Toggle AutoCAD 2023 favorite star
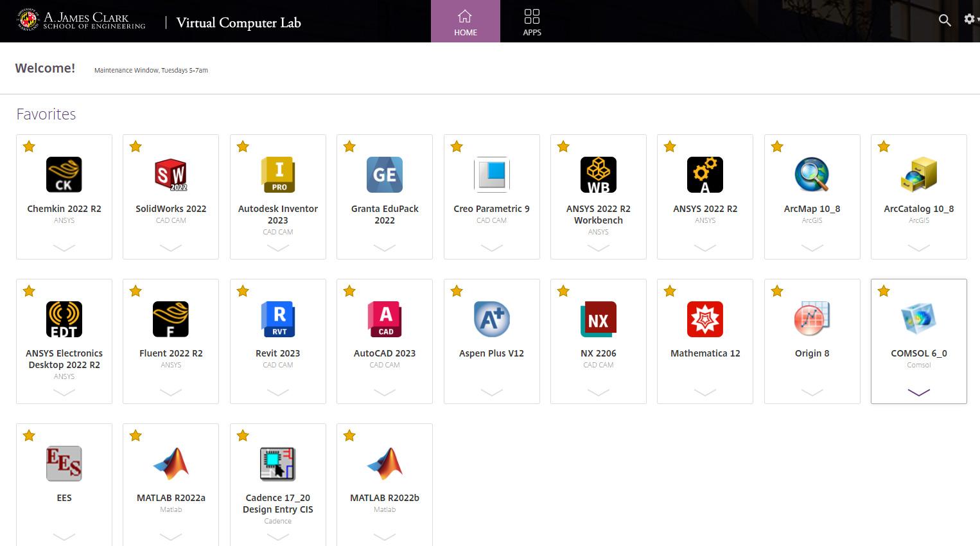This screenshot has width=980, height=546. click(349, 291)
